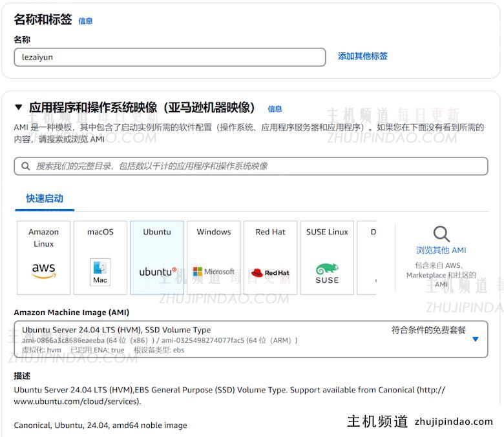Click the 符合条件的免费套餐 label
The height and width of the screenshot is (437, 504).
[x=428, y=330]
